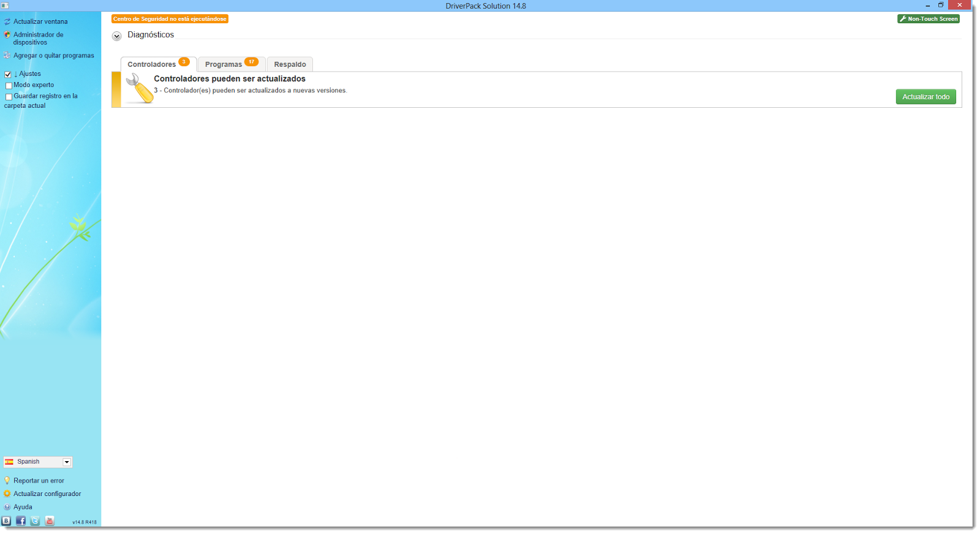The height and width of the screenshot is (534, 980).
Task: Click the Actualizar ventana refresh icon
Action: [x=7, y=21]
